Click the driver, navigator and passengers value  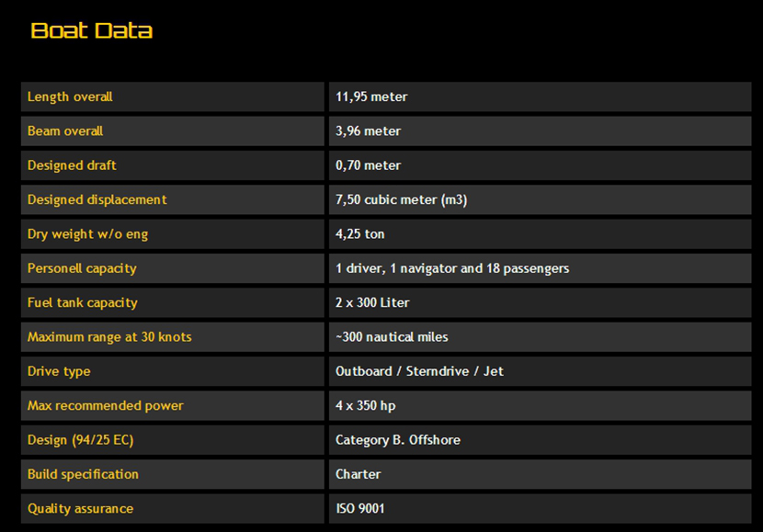coord(452,268)
